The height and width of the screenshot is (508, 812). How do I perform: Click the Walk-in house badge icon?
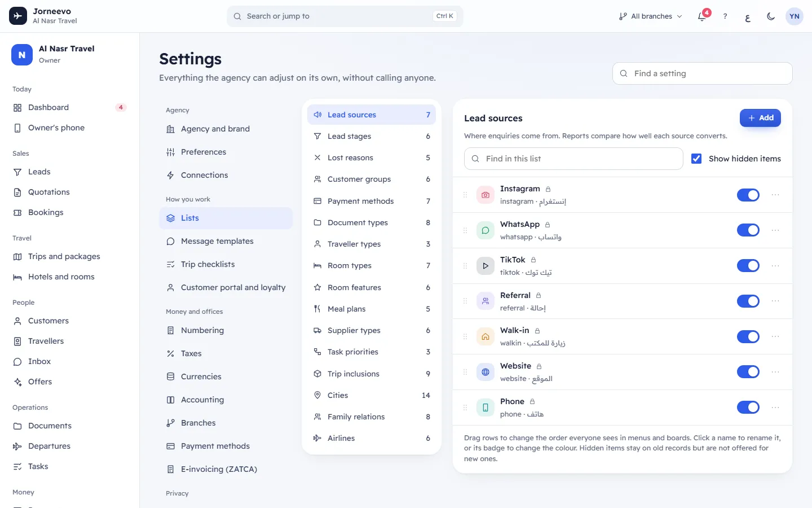tap(486, 336)
